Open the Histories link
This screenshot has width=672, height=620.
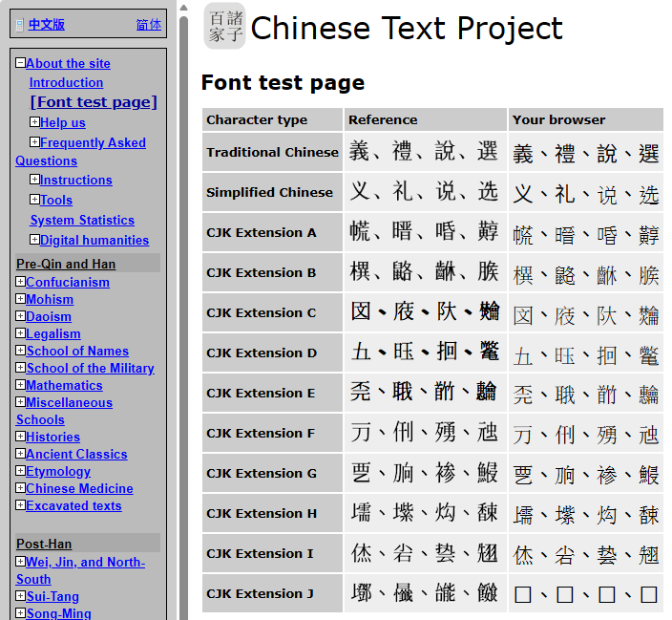click(x=53, y=437)
